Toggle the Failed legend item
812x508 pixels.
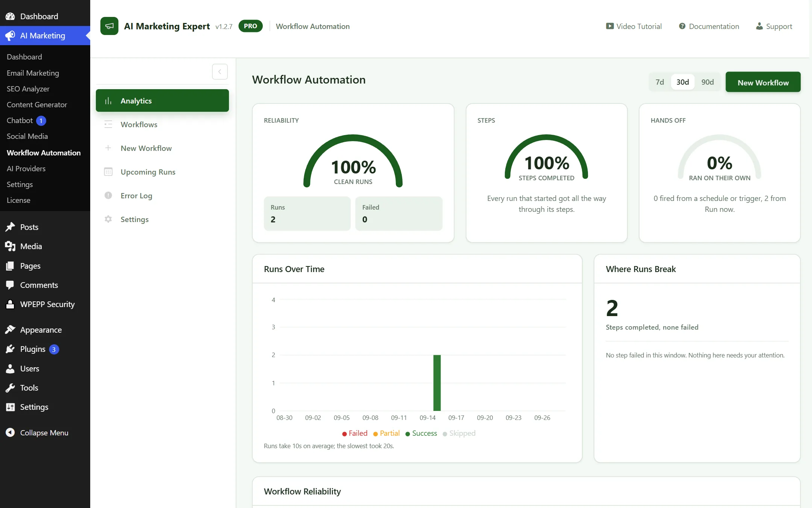pos(354,433)
